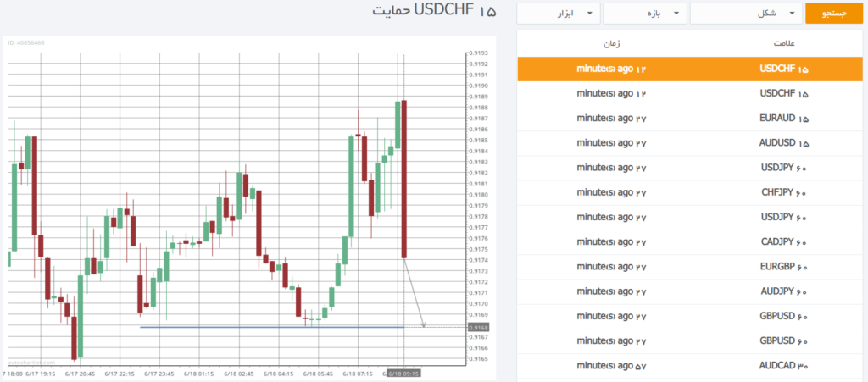Open the شکل dropdown filter

tap(746, 14)
